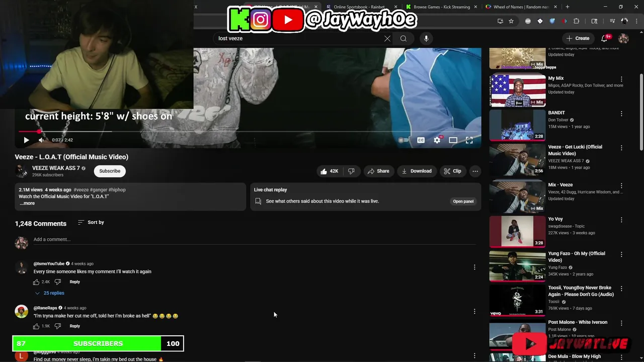
Task: Open Toosii Please Don't Go video
Action: [517, 300]
